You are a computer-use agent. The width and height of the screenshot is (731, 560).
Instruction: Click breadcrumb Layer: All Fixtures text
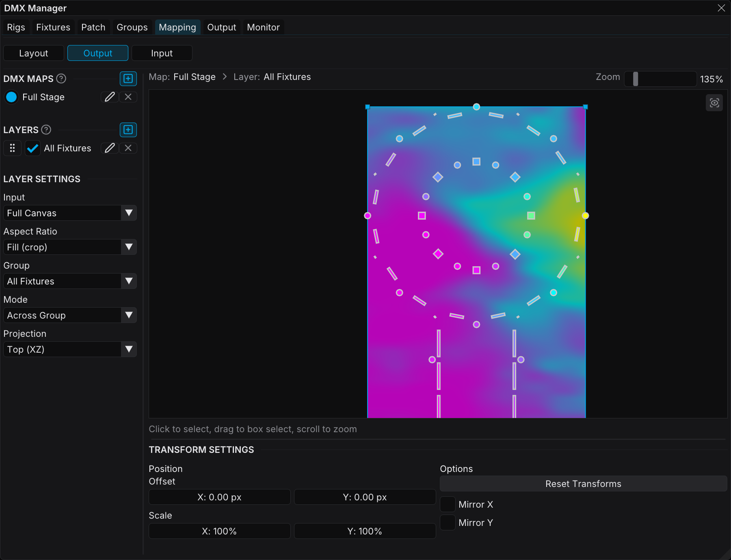point(272,77)
